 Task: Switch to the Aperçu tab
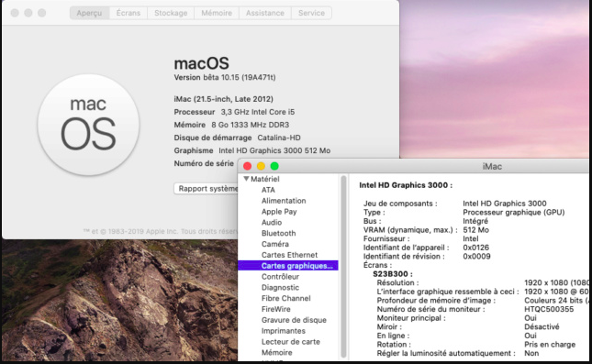click(89, 13)
